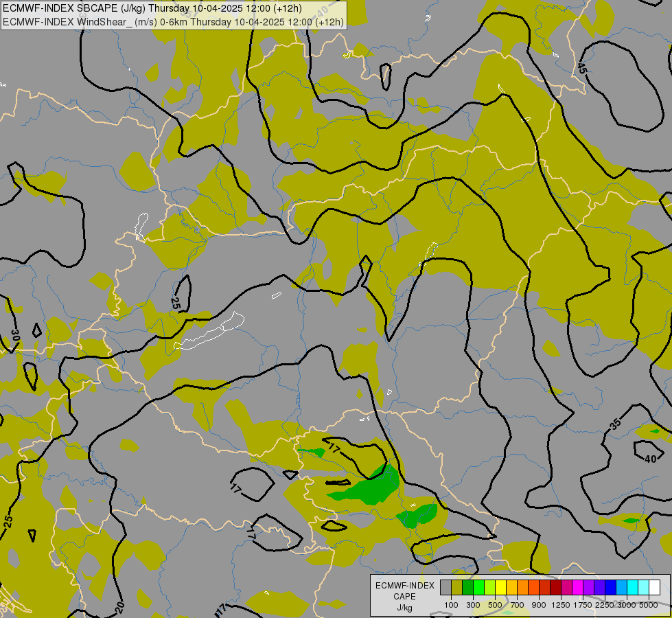Click the J/kg unit label
672x618 pixels.
coord(404,608)
